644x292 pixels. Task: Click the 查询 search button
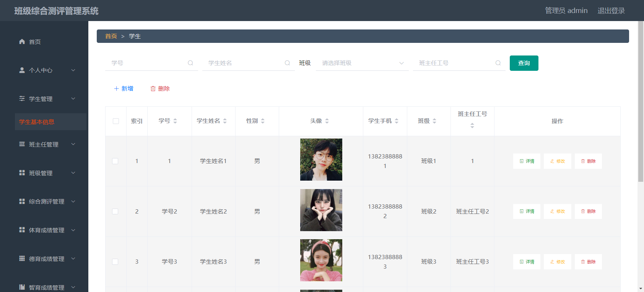pyautogui.click(x=524, y=63)
